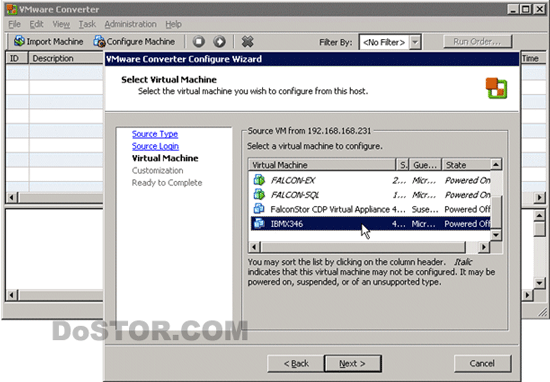Image resolution: width=550 pixels, height=382 pixels.
Task: Click the Source Login wizard link
Action: click(155, 146)
